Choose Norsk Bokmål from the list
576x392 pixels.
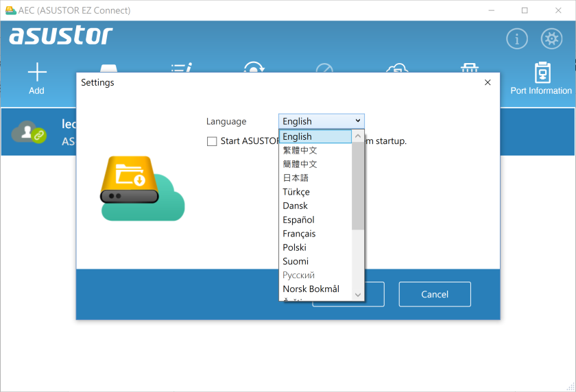click(x=315, y=289)
